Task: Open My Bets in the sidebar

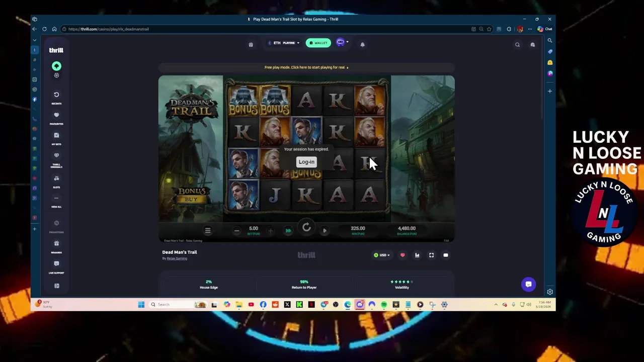Action: [x=56, y=135]
